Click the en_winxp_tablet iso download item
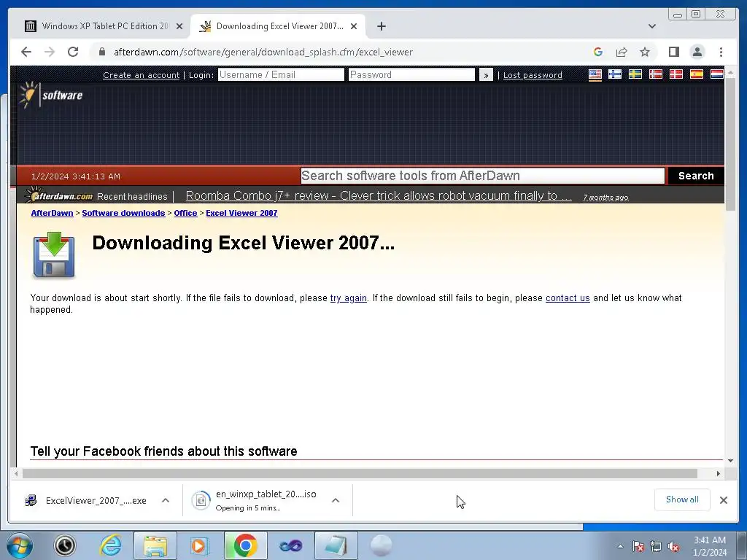747x560 pixels. [255, 500]
